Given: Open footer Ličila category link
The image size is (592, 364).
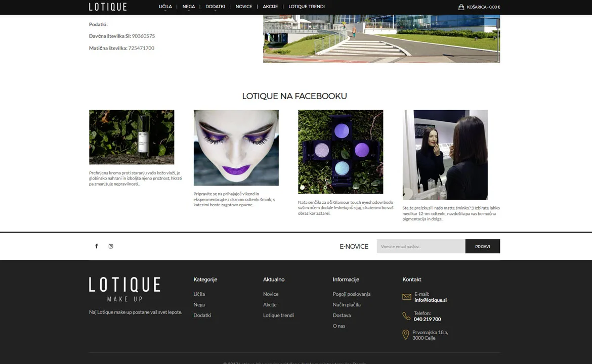Looking at the screenshot, I should [199, 294].
